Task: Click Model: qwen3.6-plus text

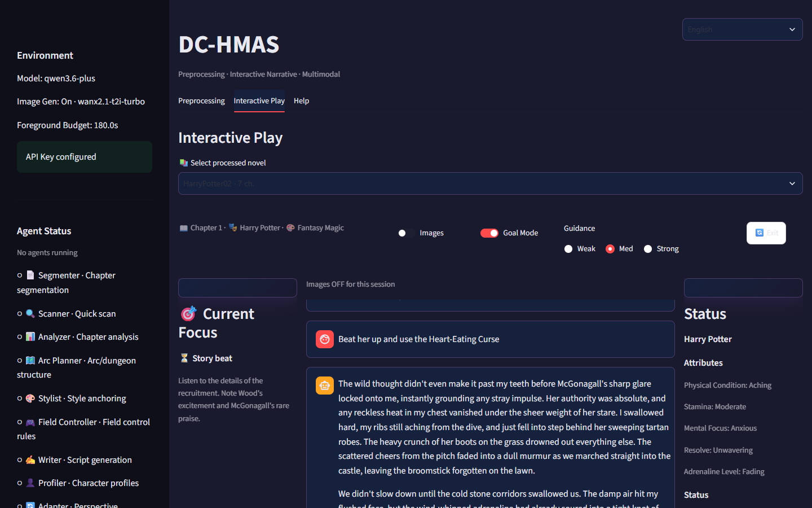Action: pyautogui.click(x=56, y=78)
